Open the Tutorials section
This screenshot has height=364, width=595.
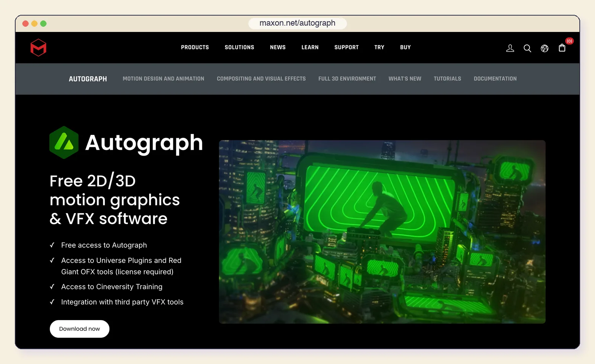[447, 79]
